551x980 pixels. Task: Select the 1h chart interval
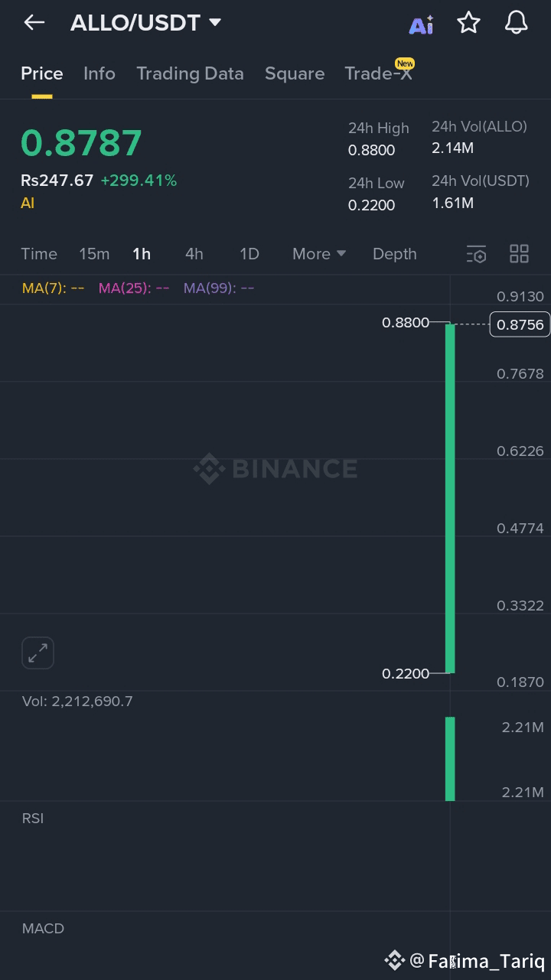(x=142, y=254)
